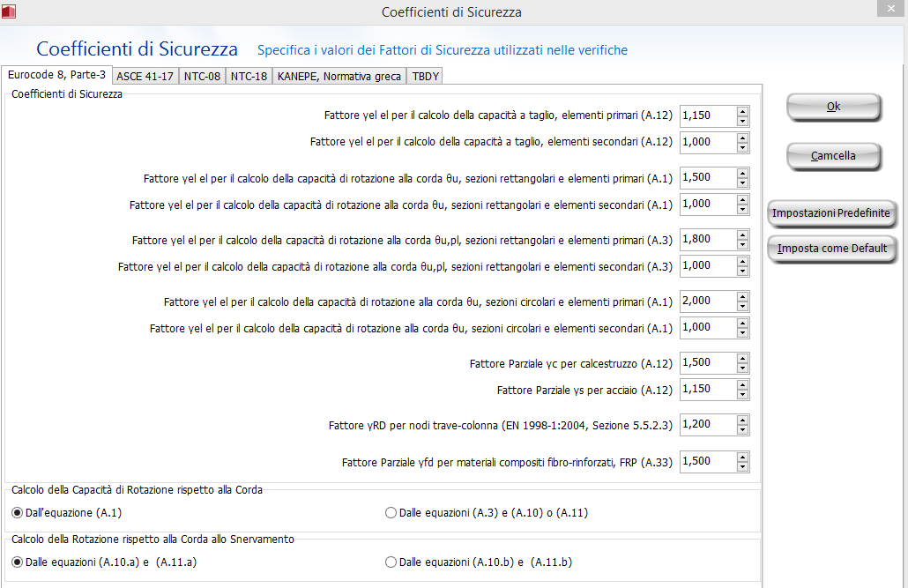Increase primary shear capacity factor spinner up

(x=742, y=111)
